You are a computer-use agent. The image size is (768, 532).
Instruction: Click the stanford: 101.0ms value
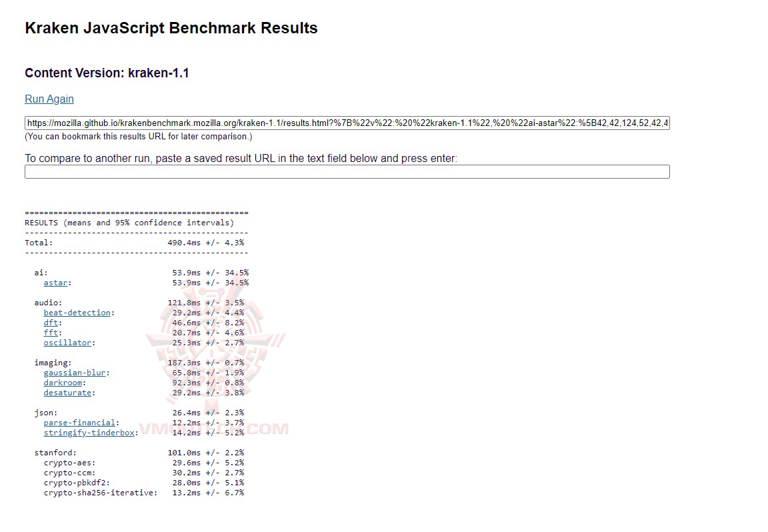(184, 453)
